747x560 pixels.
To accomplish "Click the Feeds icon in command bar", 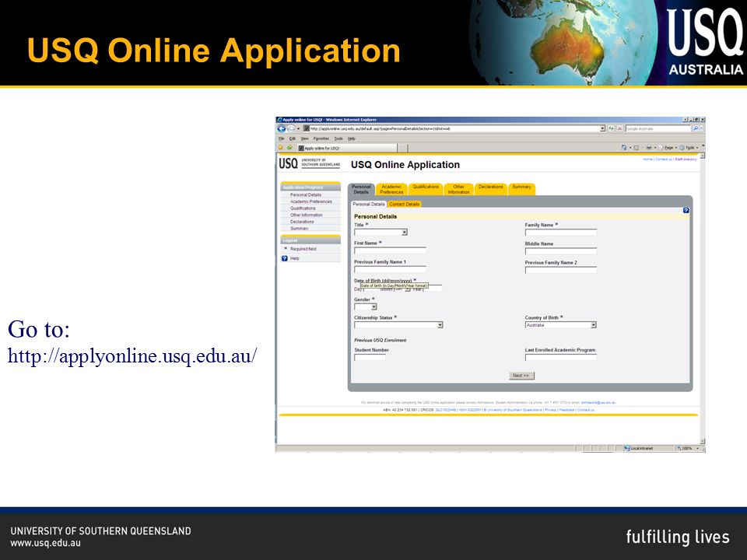I will click(x=636, y=148).
